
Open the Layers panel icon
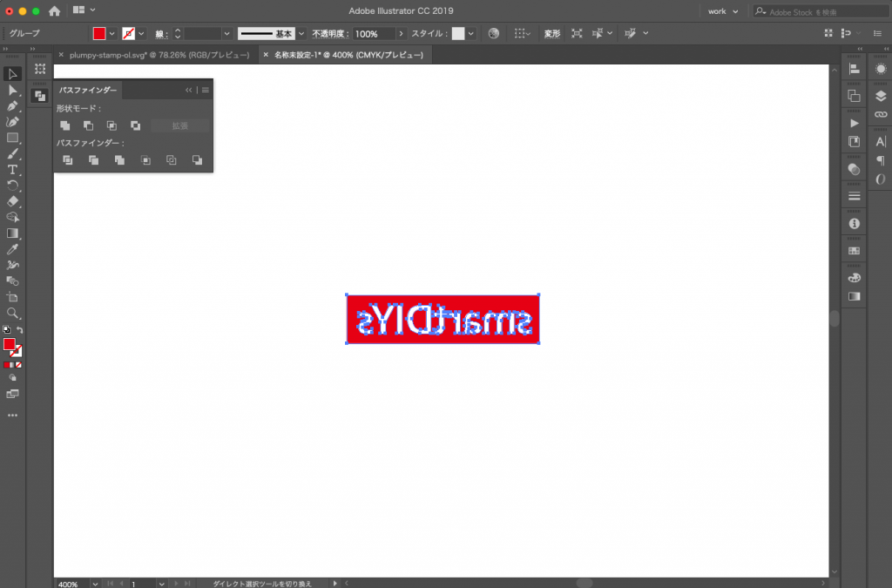pos(881,96)
